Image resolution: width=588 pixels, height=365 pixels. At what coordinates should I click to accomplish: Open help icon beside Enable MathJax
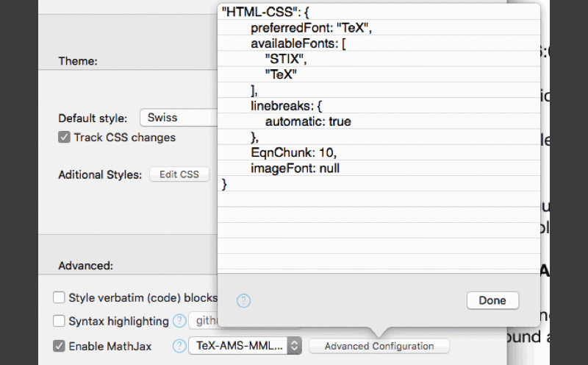coord(179,346)
